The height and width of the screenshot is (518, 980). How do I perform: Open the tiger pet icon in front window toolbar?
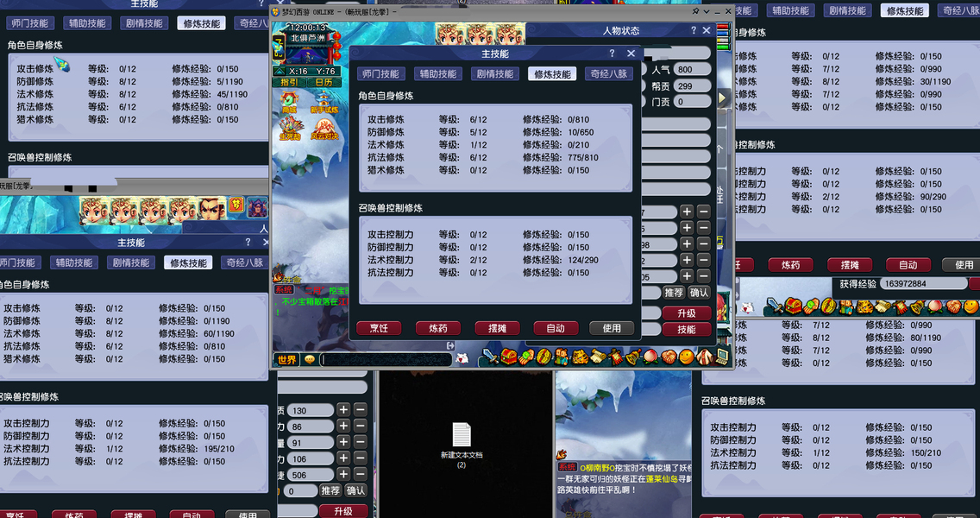[580, 357]
